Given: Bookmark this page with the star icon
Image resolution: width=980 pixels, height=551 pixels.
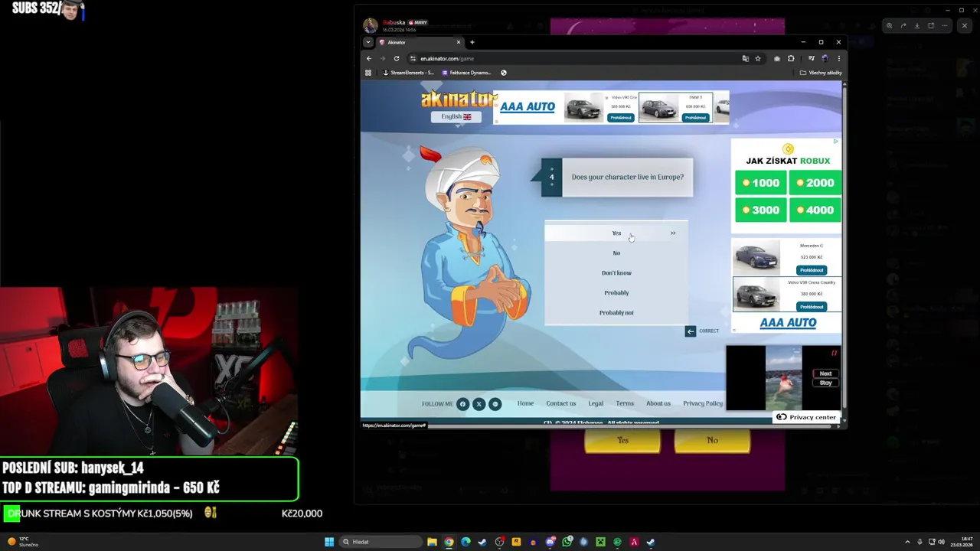Looking at the screenshot, I should pos(758,58).
